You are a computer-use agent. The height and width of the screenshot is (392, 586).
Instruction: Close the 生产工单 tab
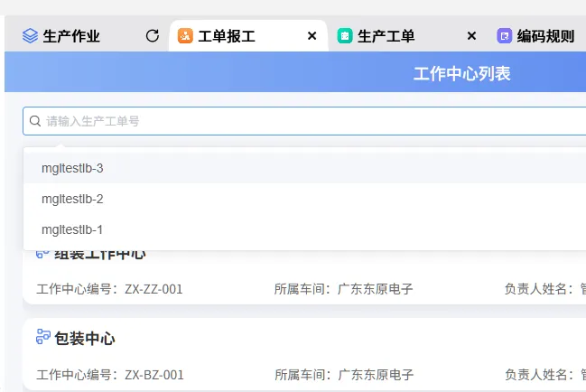[x=470, y=36]
